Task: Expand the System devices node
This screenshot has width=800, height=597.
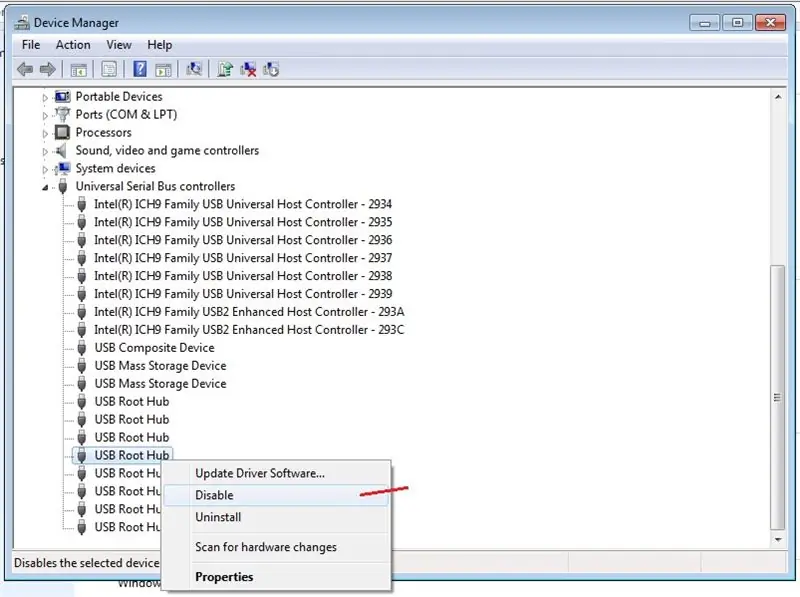Action: pyautogui.click(x=45, y=169)
